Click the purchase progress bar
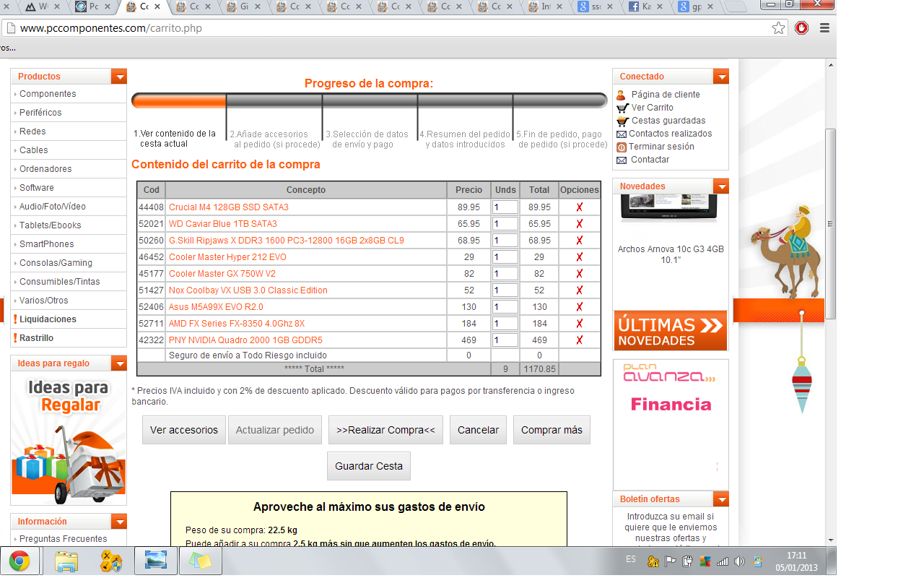This screenshot has width=924, height=578. 369,100
